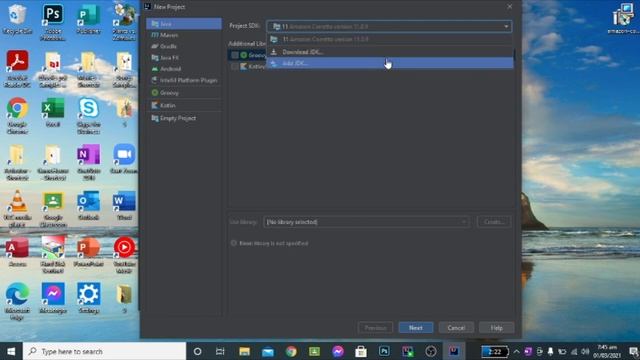Select Gradle project type

[x=184, y=46]
